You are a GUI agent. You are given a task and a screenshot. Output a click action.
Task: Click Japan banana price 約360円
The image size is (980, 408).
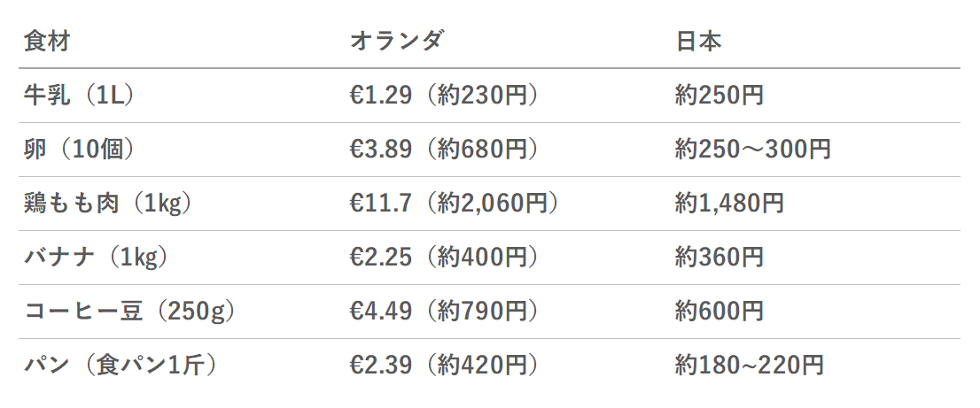tap(719, 257)
